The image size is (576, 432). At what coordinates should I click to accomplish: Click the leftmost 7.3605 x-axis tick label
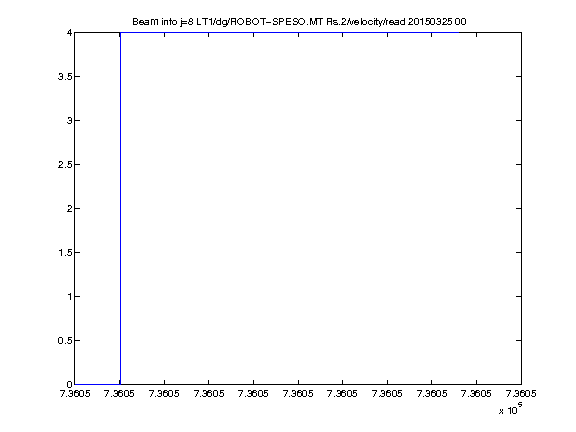pyautogui.click(x=75, y=394)
